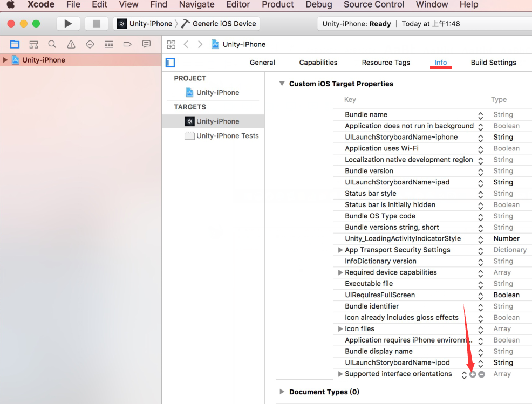
Task: Click the go-back arrow in jump bar
Action: click(186, 44)
